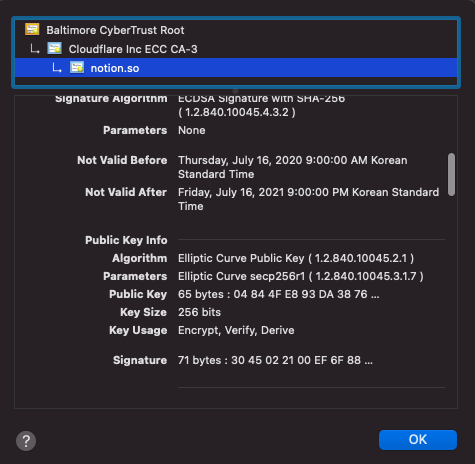
Task: Click the 'Signature' label
Action: (140, 360)
